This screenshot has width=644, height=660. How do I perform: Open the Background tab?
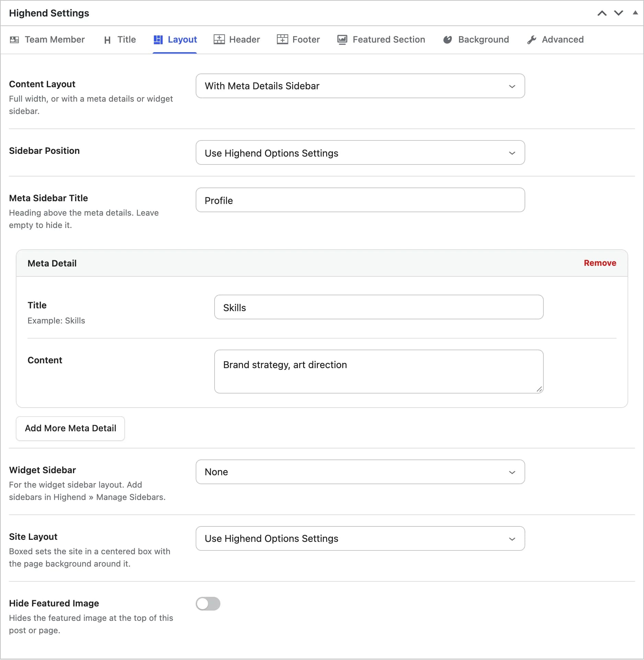click(476, 40)
